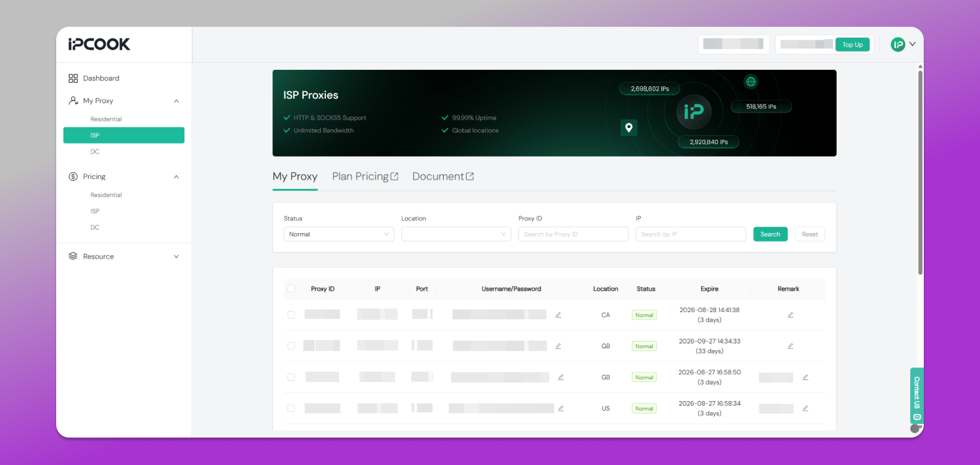The height and width of the screenshot is (465, 980).
Task: Switch to the My Proxy tab
Action: [x=295, y=176]
